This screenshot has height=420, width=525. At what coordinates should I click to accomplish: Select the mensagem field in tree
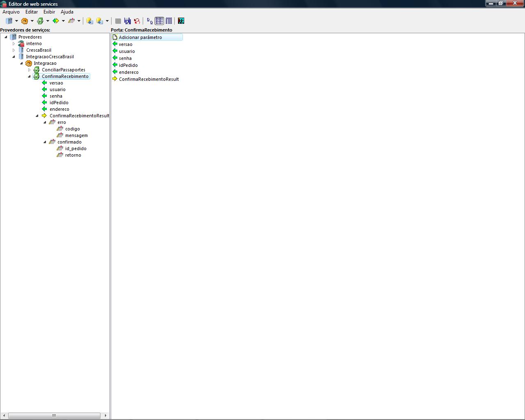pos(76,135)
